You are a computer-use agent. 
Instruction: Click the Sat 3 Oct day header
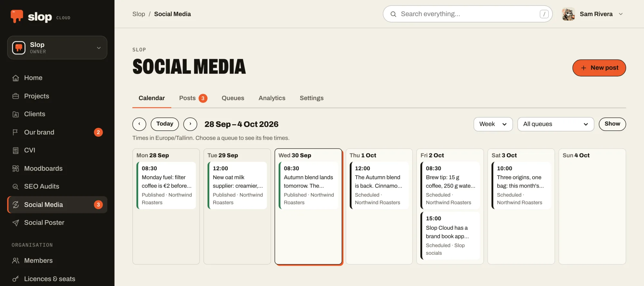point(504,155)
